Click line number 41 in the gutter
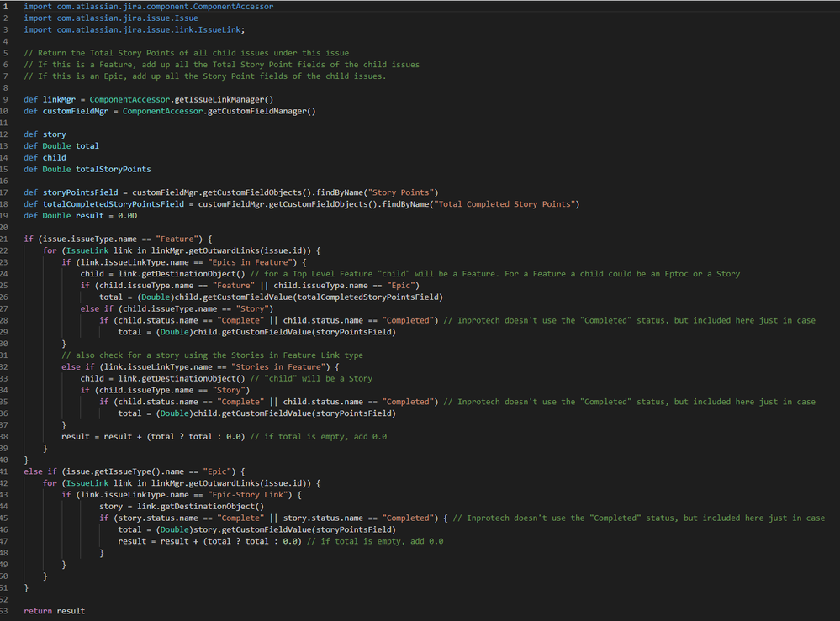 tap(10, 471)
